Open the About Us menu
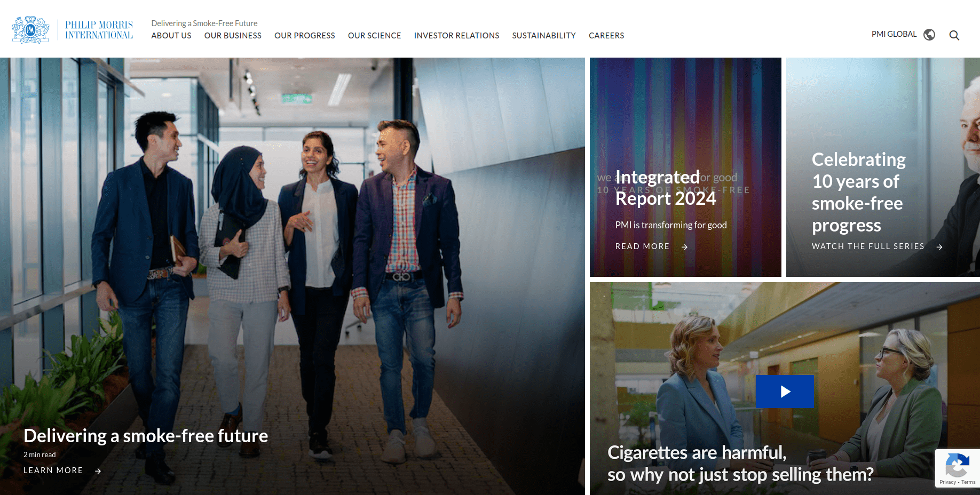The width and height of the screenshot is (980, 495). click(x=171, y=36)
